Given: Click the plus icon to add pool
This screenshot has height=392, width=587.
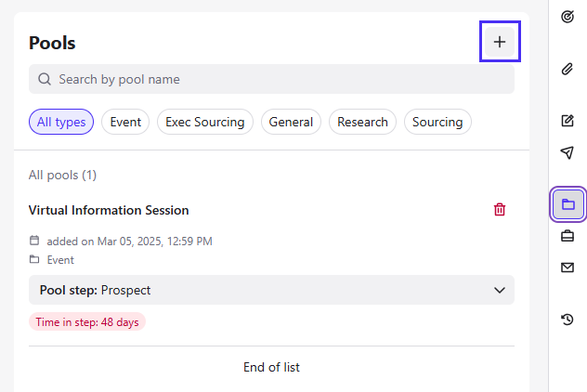Looking at the screenshot, I should pos(500,42).
